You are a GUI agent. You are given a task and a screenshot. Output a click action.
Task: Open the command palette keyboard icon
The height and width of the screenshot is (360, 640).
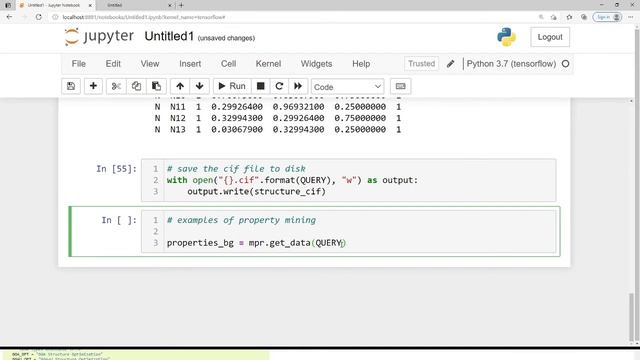pyautogui.click(x=400, y=86)
